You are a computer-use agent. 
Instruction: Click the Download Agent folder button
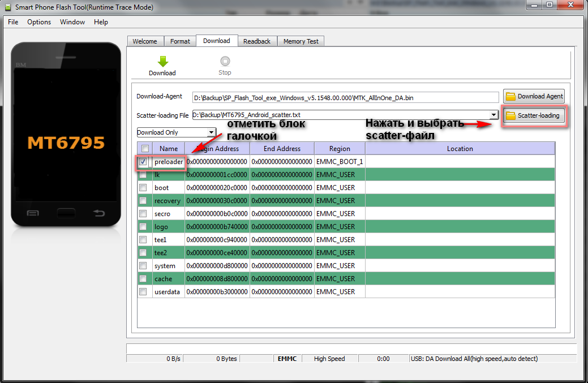[x=534, y=96]
